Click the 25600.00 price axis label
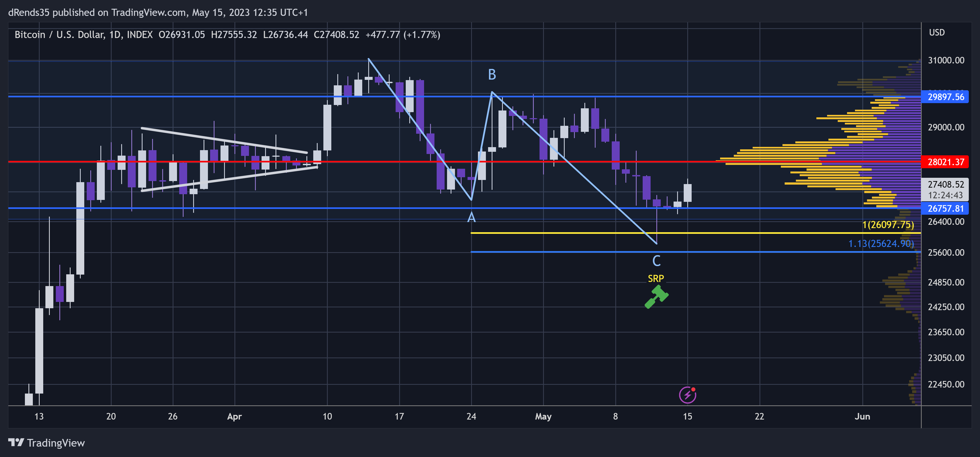980x457 pixels. tap(946, 252)
